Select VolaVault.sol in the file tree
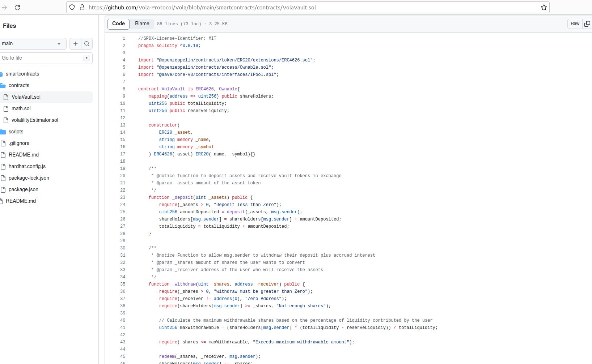Image resolution: width=592 pixels, height=364 pixels. coord(26,97)
